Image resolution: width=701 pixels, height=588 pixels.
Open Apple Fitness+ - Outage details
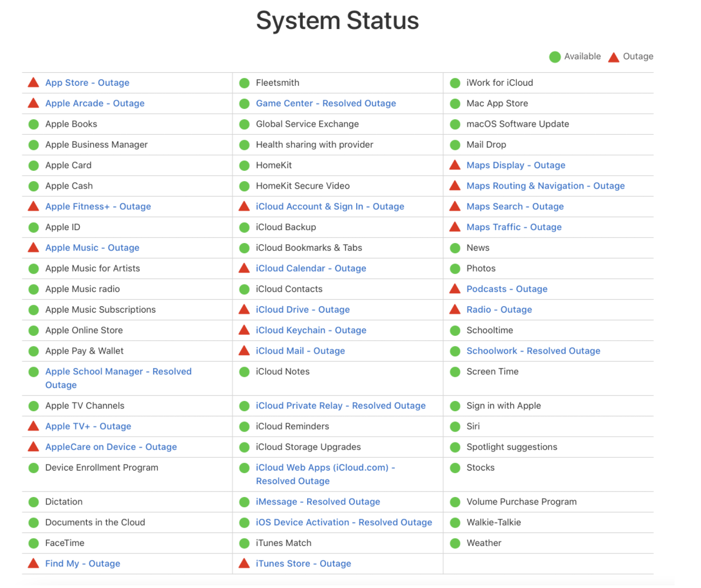(98, 206)
